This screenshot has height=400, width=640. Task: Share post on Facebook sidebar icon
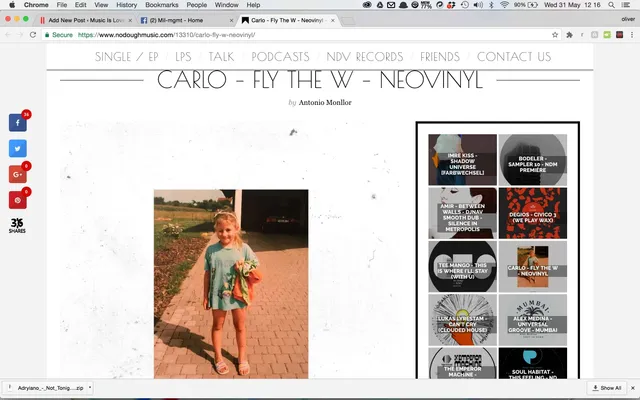18,123
